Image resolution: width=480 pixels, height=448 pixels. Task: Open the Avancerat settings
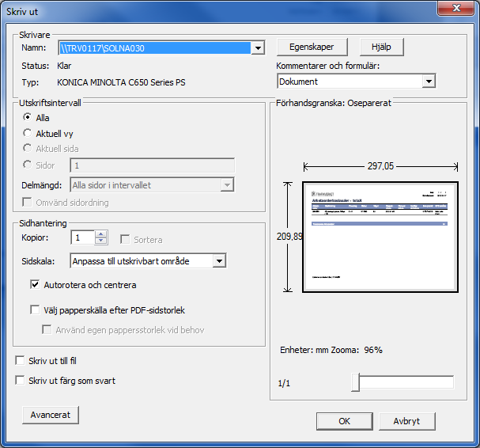(51, 415)
